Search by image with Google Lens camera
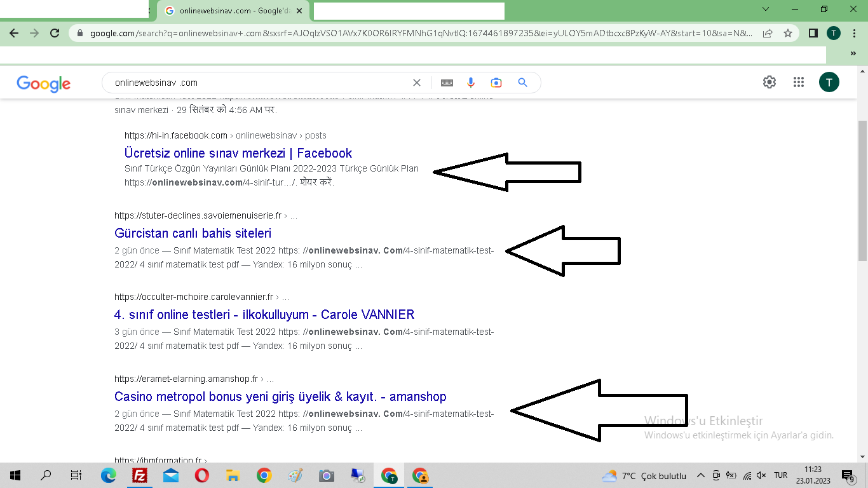Image resolution: width=868 pixels, height=488 pixels. 496,83
